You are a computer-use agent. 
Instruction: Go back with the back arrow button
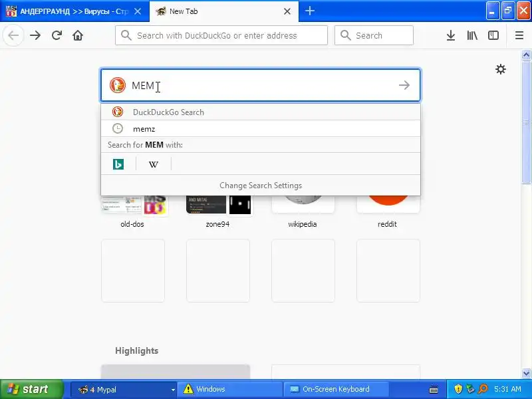coord(13,35)
